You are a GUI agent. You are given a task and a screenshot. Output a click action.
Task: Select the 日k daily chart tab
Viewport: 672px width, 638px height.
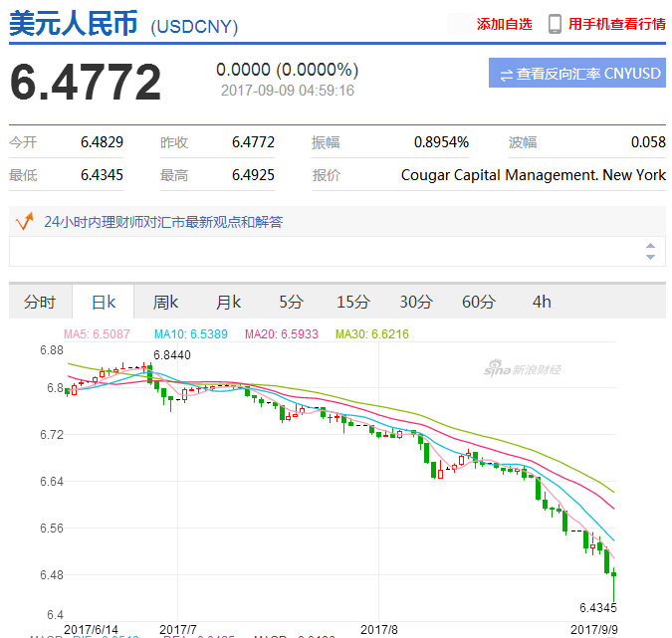pyautogui.click(x=104, y=302)
